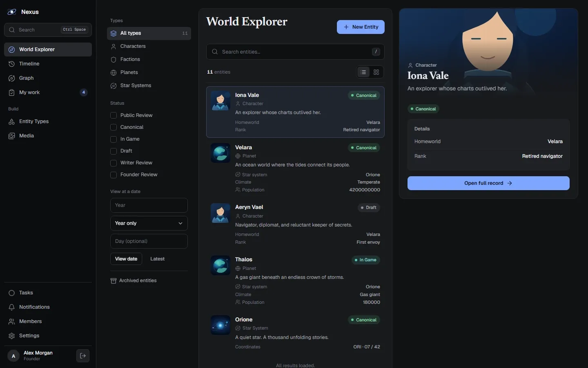Screen dimensions: 588x368
Task: Click the Canonical badge in detail panel
Action: (423, 109)
